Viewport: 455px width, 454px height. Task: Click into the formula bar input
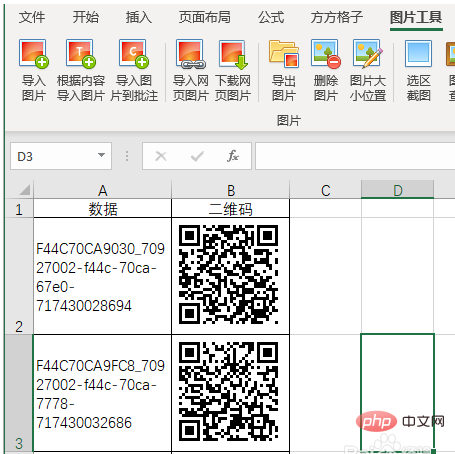point(355,156)
